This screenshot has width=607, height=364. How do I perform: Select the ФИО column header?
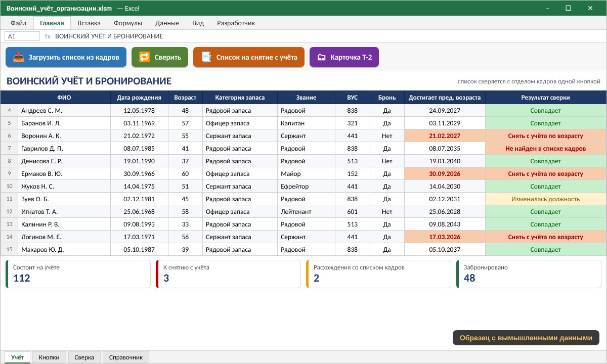[x=64, y=98]
